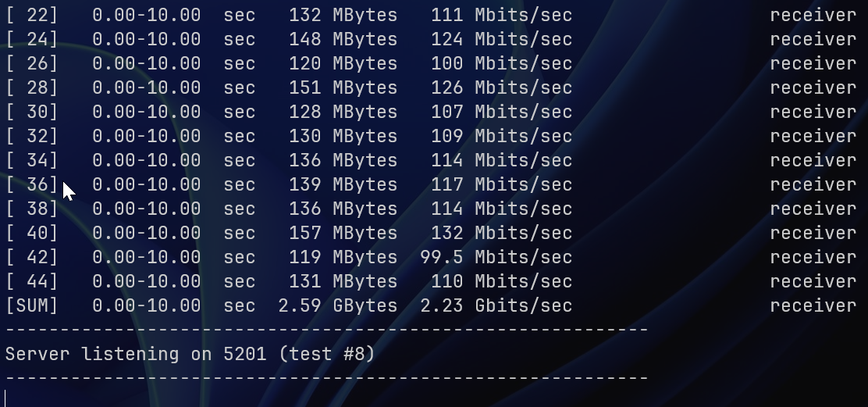
Task: Click the SUM row label
Action: coord(31,305)
